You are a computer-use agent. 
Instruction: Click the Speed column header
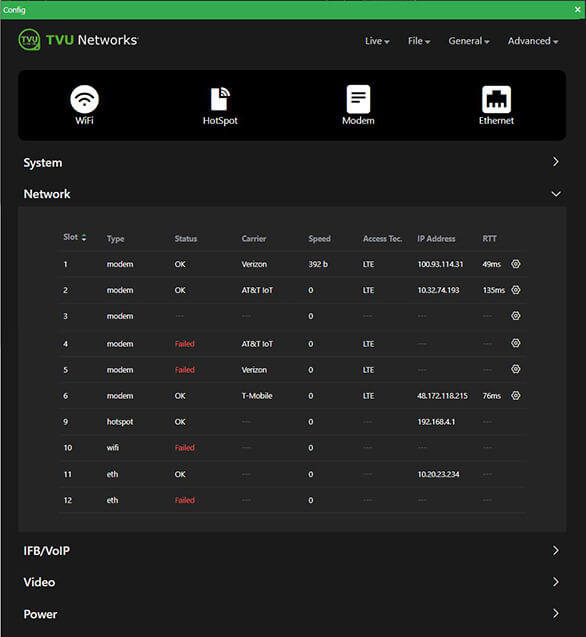[319, 238]
